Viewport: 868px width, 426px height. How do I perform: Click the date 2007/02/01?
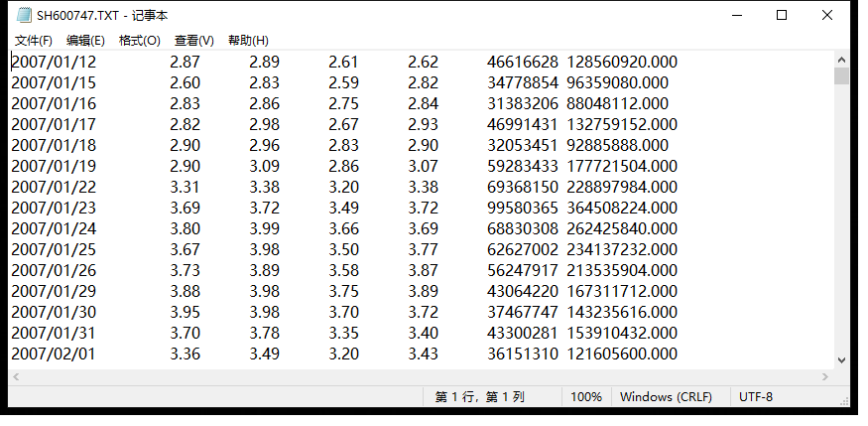[54, 354]
